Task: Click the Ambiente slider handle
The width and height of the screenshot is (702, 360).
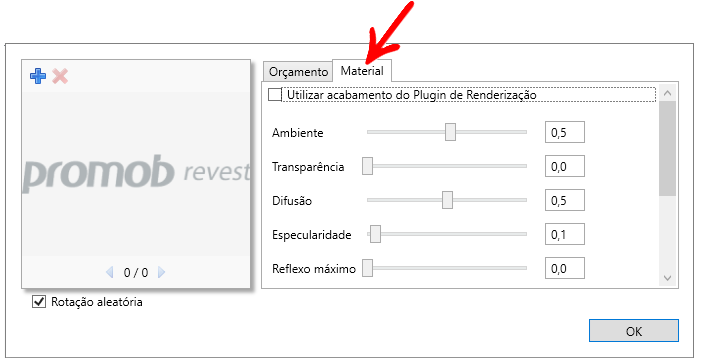Action: [450, 132]
